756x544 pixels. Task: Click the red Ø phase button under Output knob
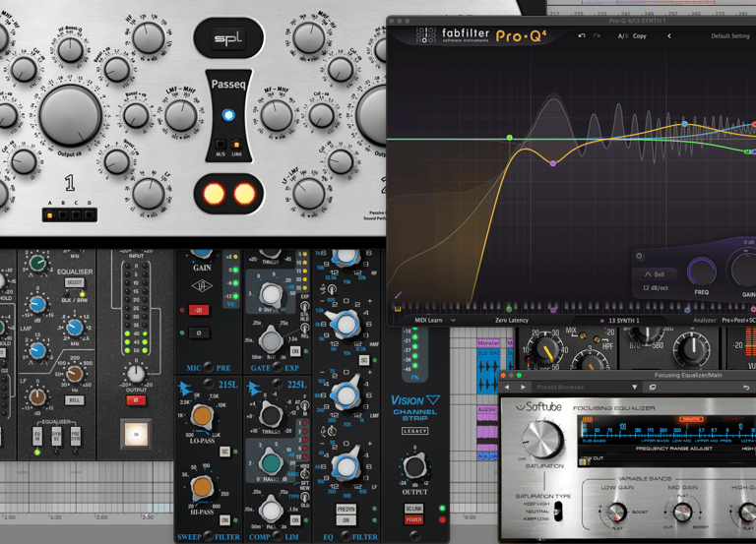136,400
